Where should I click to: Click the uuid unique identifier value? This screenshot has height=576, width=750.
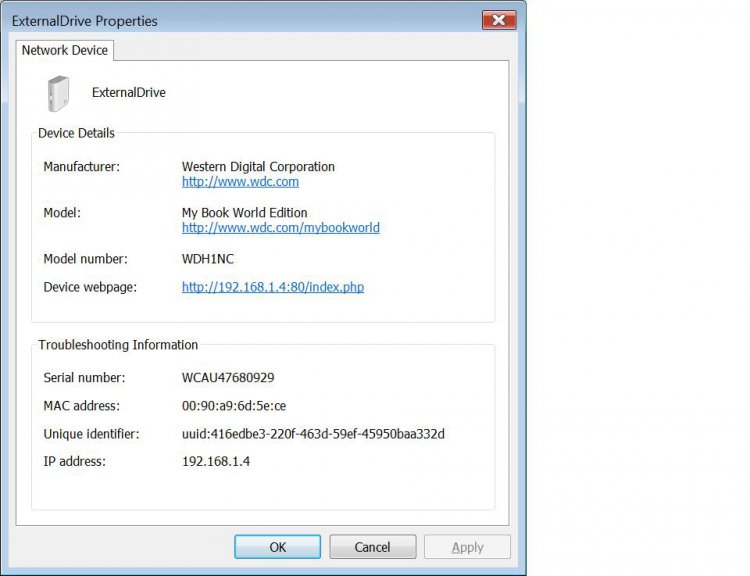(x=313, y=434)
